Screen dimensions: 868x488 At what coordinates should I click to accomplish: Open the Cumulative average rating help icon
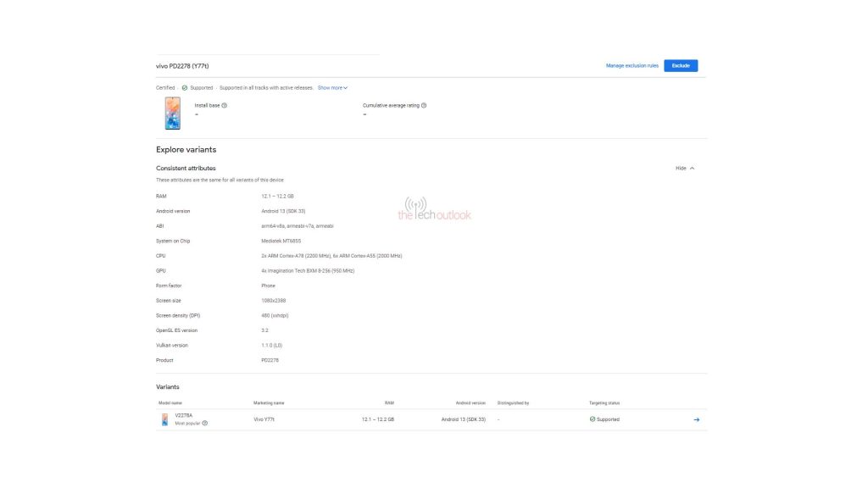[424, 105]
